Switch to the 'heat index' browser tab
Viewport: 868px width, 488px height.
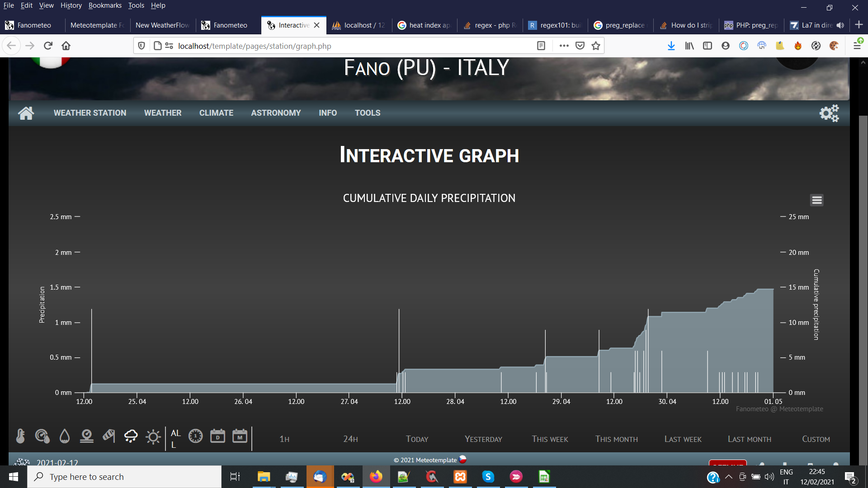[x=424, y=25]
